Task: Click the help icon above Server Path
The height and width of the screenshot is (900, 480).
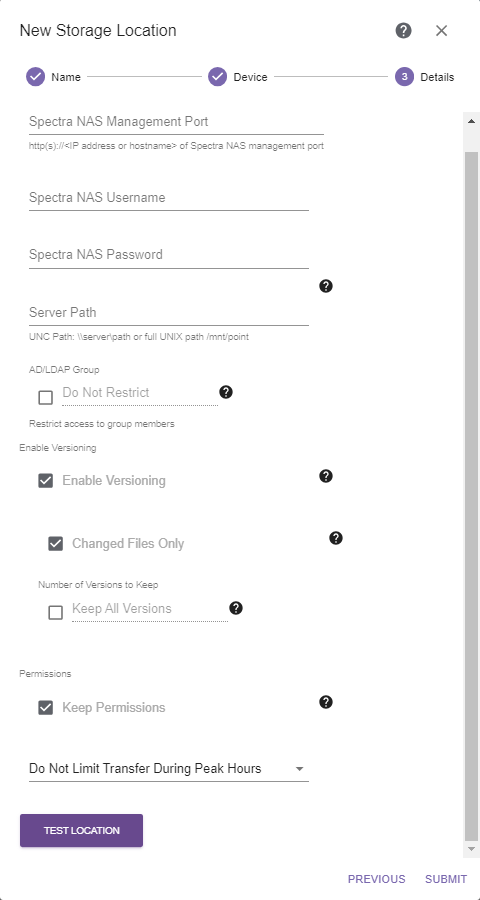Action: point(326,286)
